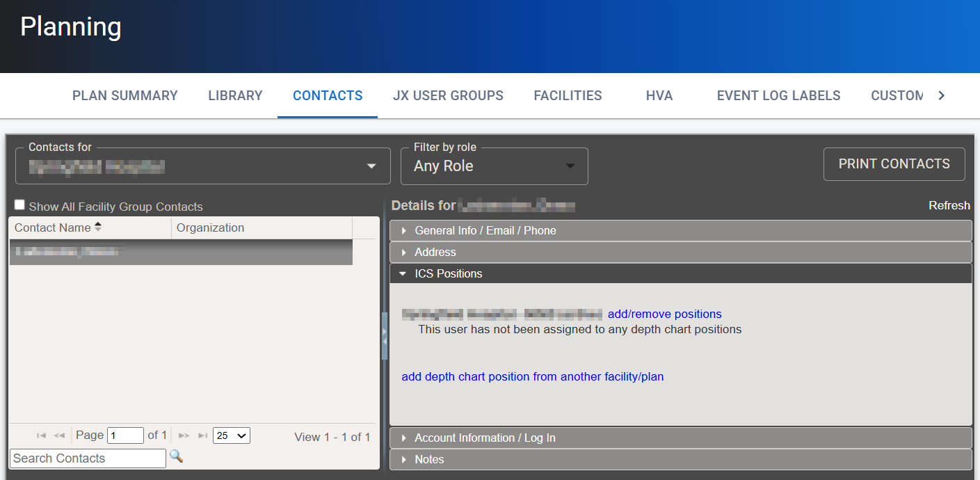
Task: Click the add/remove positions link
Action: click(664, 314)
